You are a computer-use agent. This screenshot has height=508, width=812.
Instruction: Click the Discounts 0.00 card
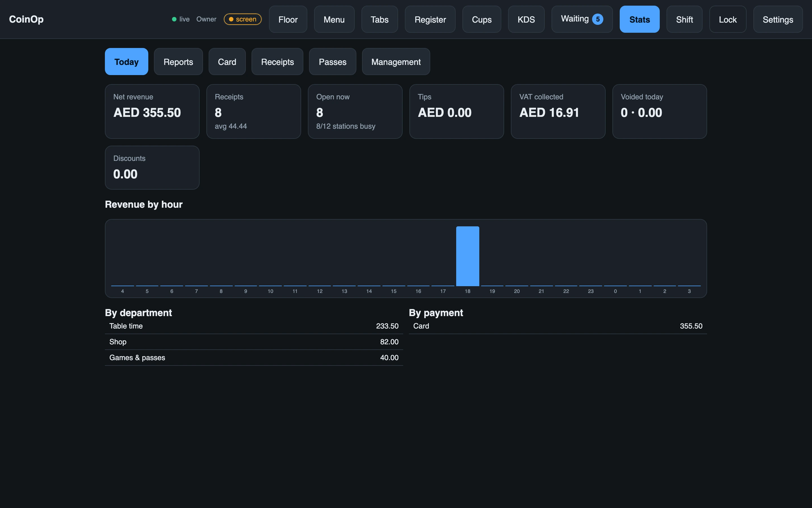coord(152,168)
